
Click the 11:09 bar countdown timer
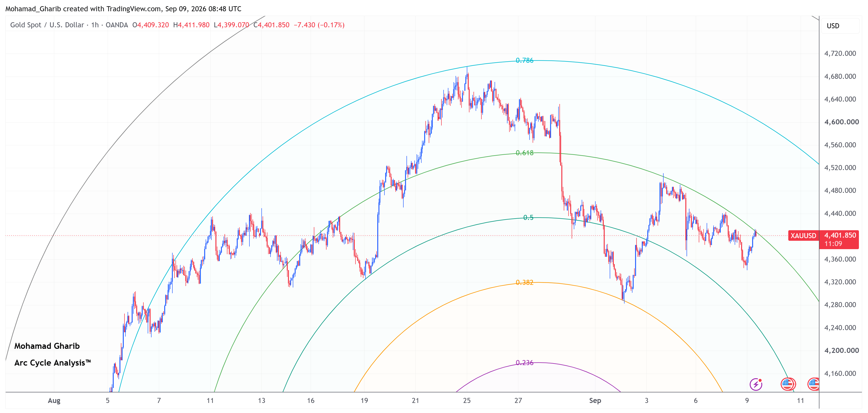[833, 244]
